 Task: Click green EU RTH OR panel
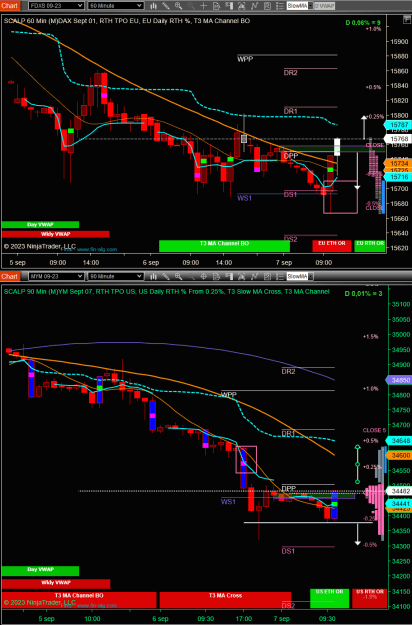370,246
